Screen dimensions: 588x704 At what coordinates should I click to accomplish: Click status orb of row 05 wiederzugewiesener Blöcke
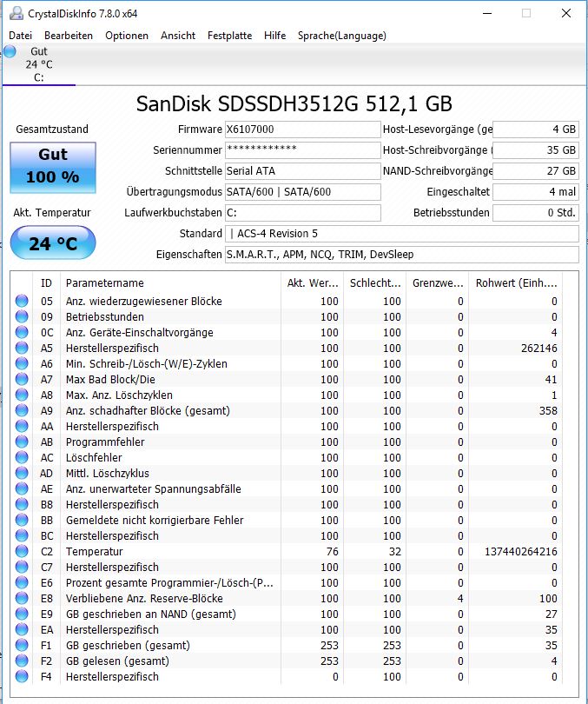pos(22,301)
